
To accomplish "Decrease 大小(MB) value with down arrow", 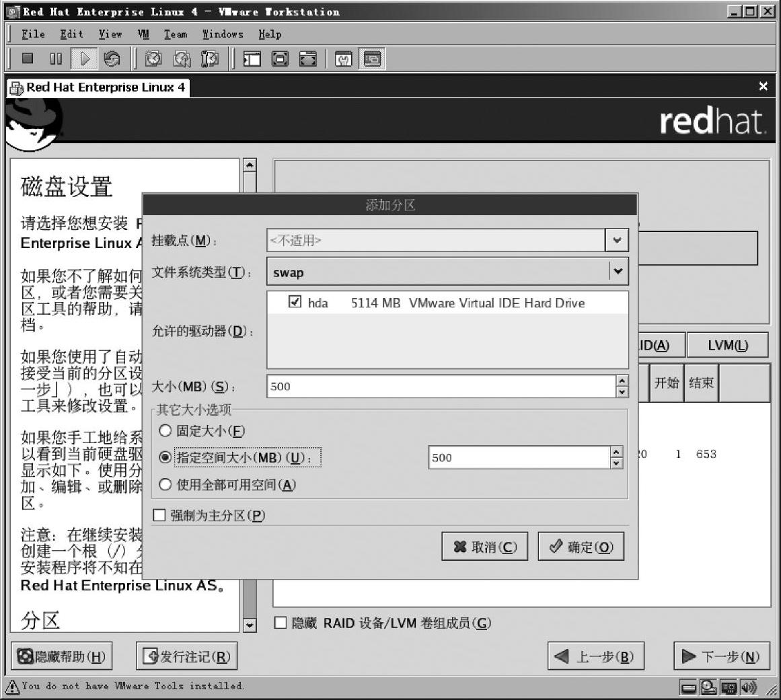I will click(x=622, y=392).
